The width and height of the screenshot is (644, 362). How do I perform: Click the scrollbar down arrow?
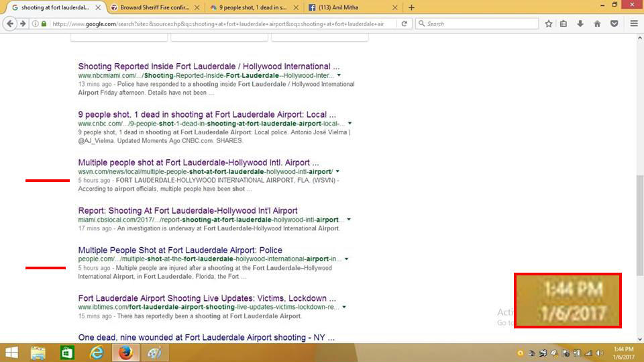pos(639,339)
